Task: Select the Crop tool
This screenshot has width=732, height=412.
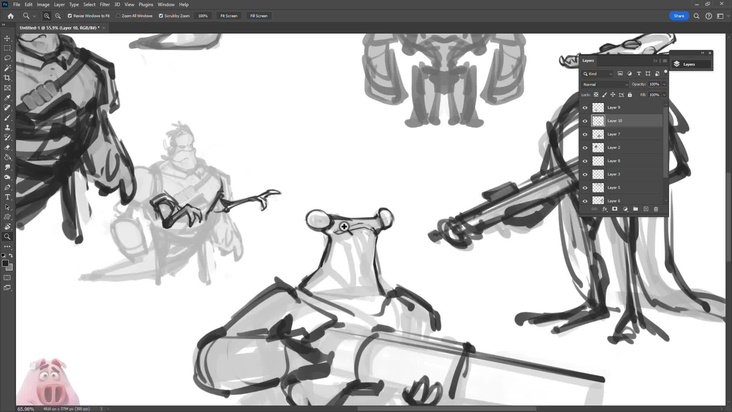Action: point(7,78)
